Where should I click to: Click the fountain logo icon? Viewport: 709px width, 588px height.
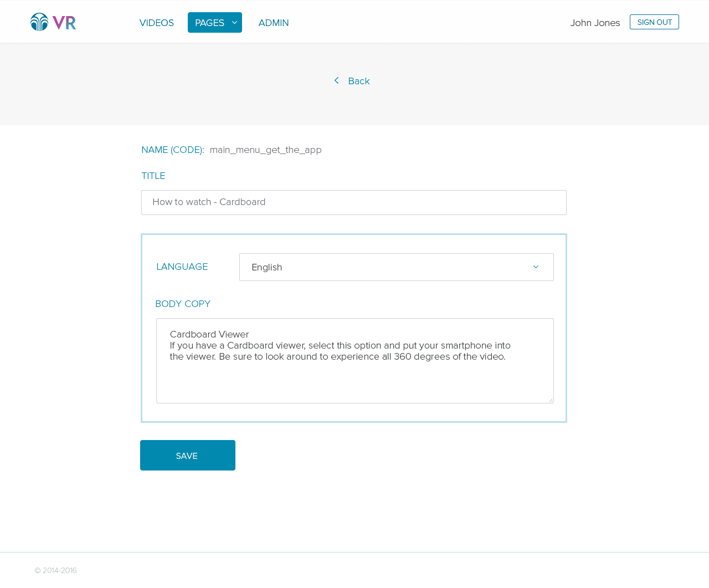tap(39, 22)
